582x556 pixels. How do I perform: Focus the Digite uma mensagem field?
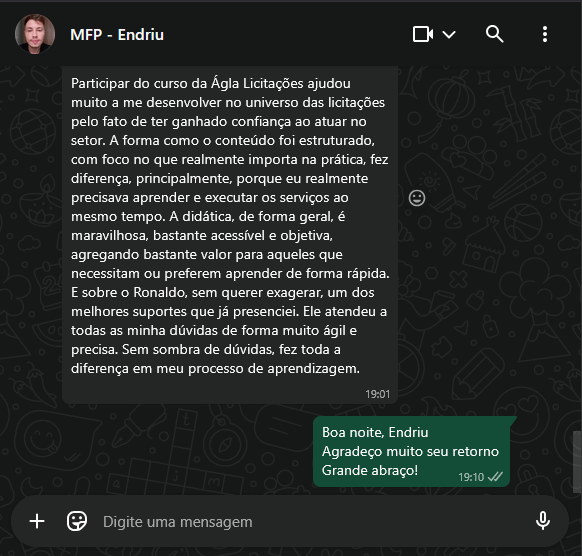pyautogui.click(x=312, y=522)
